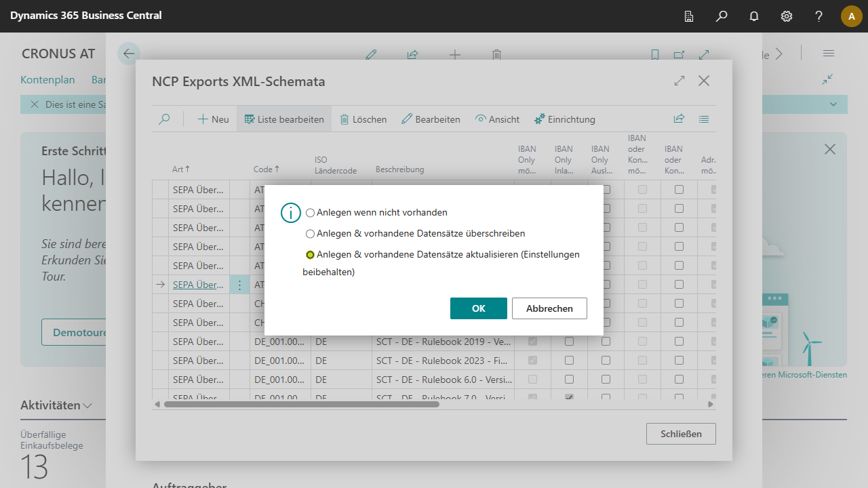
Task: Open the Ansicht menu item
Action: 497,119
